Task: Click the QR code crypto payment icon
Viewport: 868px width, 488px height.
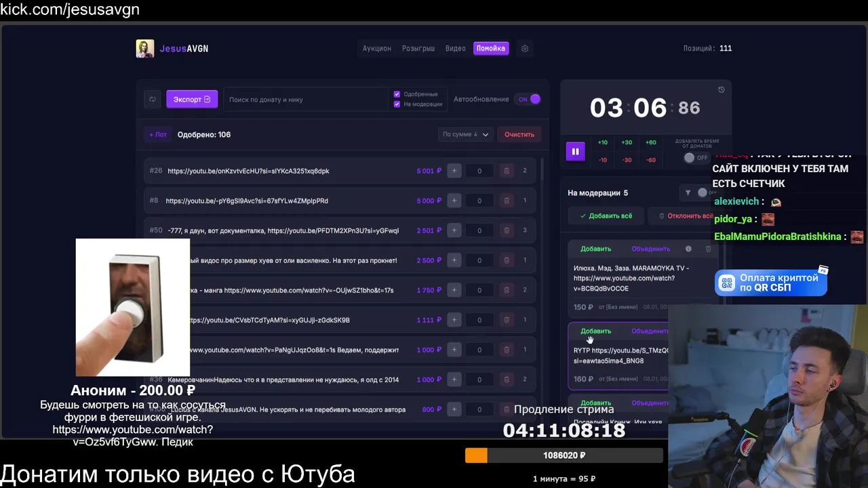Action: [727, 283]
